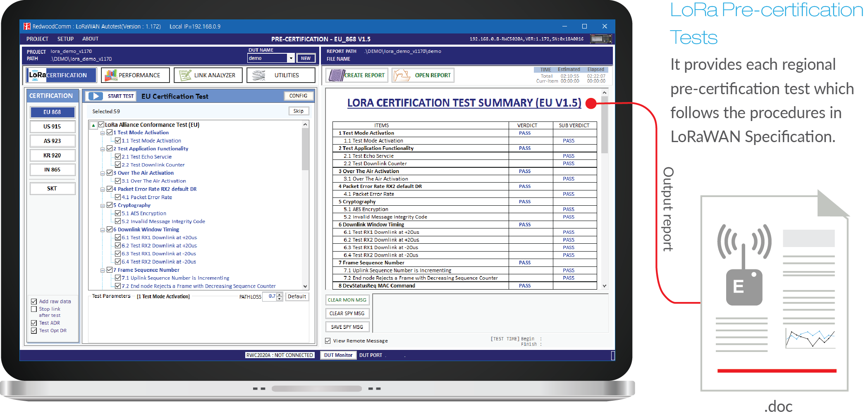The width and height of the screenshot is (868, 416).
Task: Collapse 3 Over The Air Activation node
Action: coord(103,174)
